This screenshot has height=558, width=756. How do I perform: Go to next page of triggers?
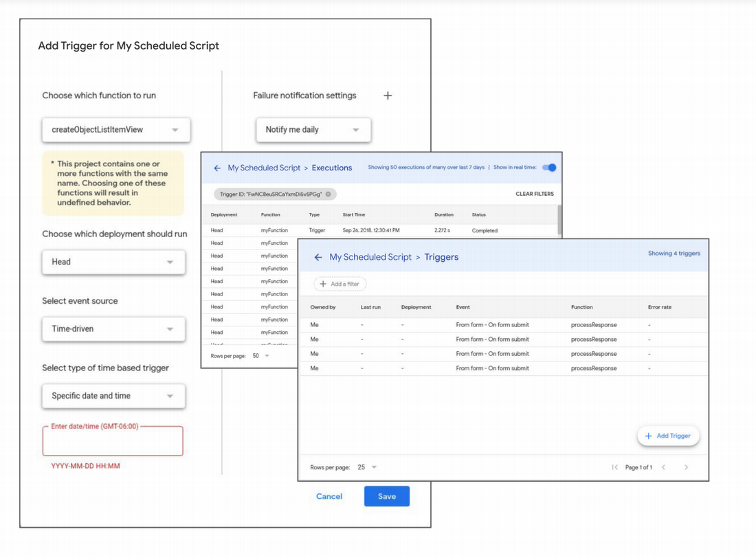point(686,467)
